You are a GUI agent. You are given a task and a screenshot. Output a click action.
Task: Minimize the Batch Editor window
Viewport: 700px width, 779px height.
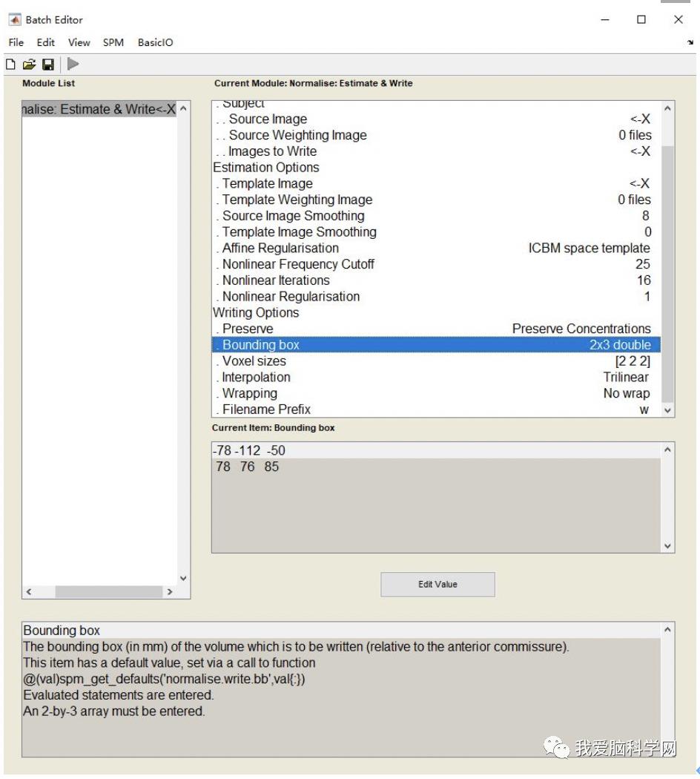coord(605,20)
